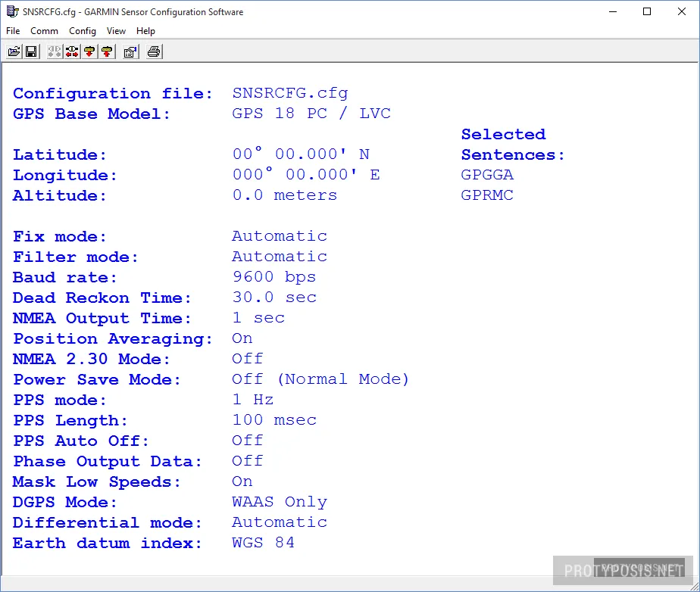This screenshot has height=592, width=700.
Task: Open a configuration file
Action: click(x=14, y=51)
